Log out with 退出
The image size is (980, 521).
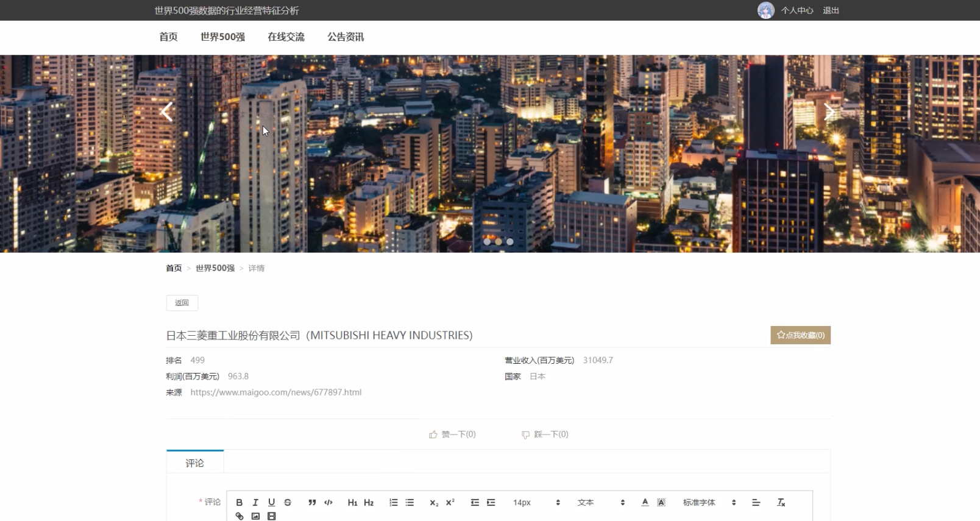point(831,10)
